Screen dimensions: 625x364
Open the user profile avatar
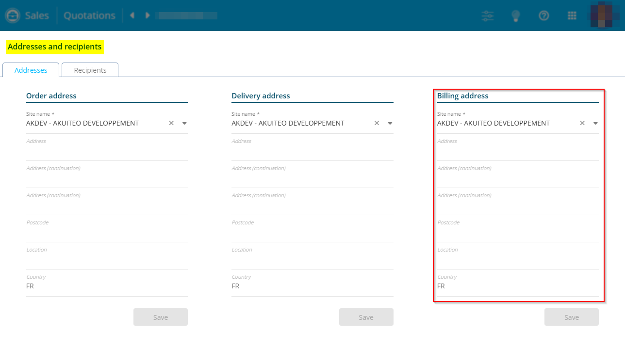click(601, 15)
